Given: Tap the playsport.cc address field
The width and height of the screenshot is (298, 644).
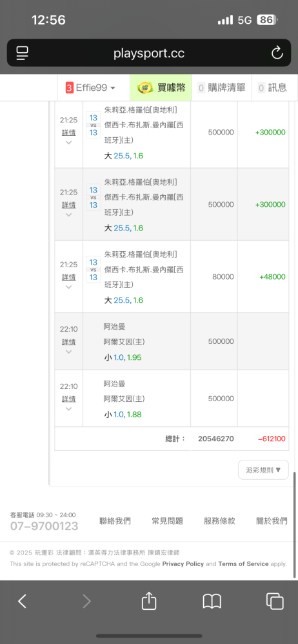Looking at the screenshot, I should (x=149, y=53).
